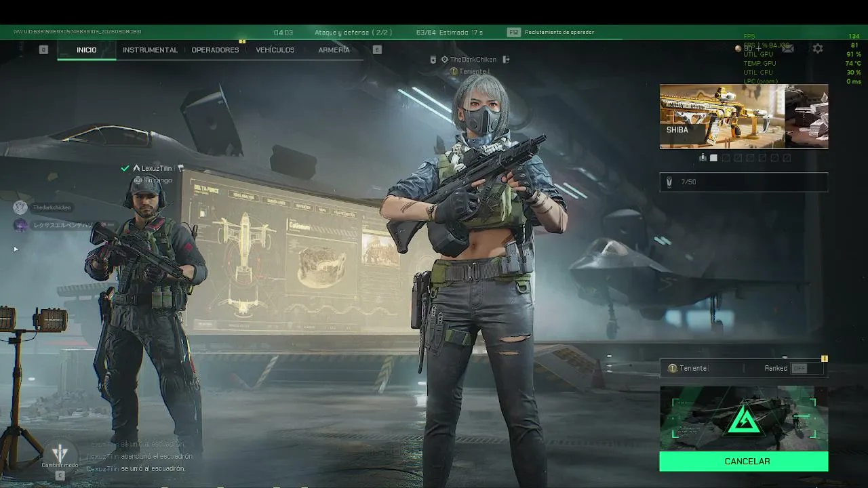Toggle the Ranked OFF switch

pos(806,368)
